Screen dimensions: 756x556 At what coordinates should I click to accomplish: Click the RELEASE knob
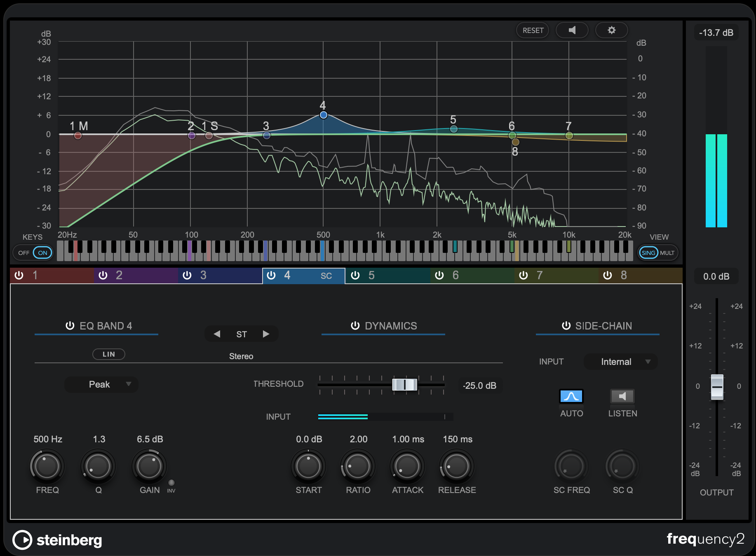457,466
